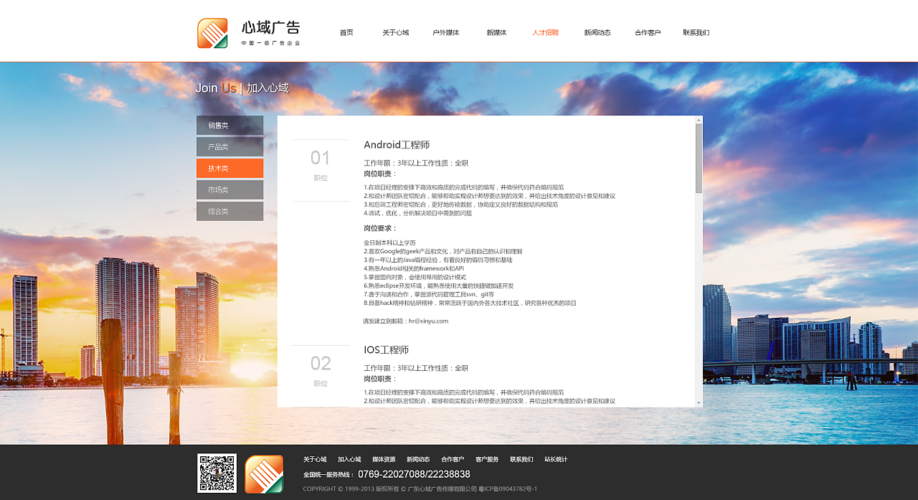Screen dimensions: 918x500
Task: Click footer link 合作客户
Action: (453, 460)
